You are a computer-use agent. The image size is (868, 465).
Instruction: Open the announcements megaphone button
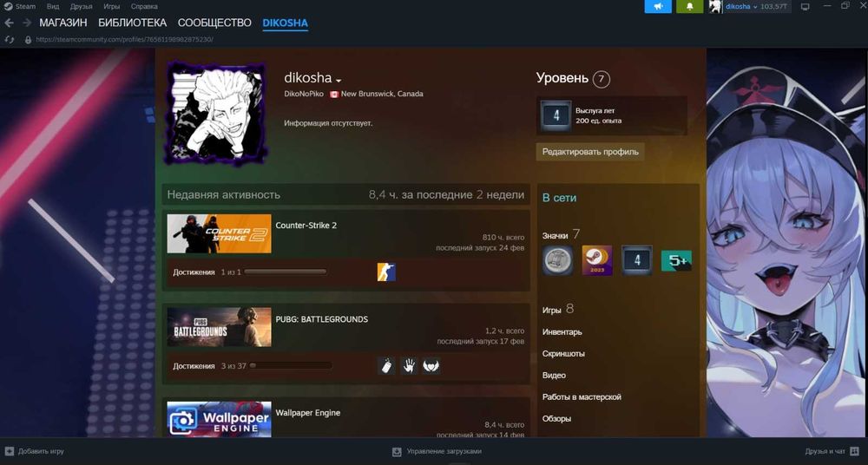point(658,7)
